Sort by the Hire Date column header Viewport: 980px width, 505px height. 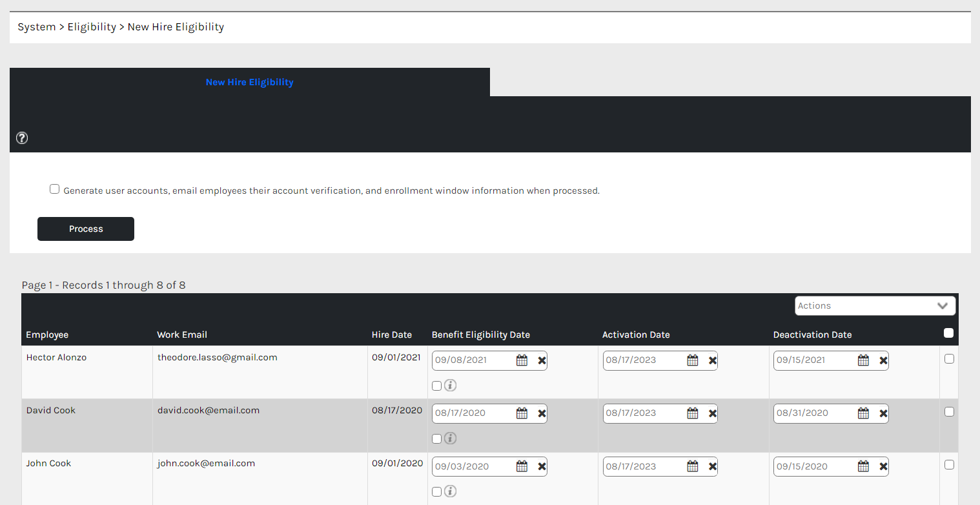click(x=391, y=335)
